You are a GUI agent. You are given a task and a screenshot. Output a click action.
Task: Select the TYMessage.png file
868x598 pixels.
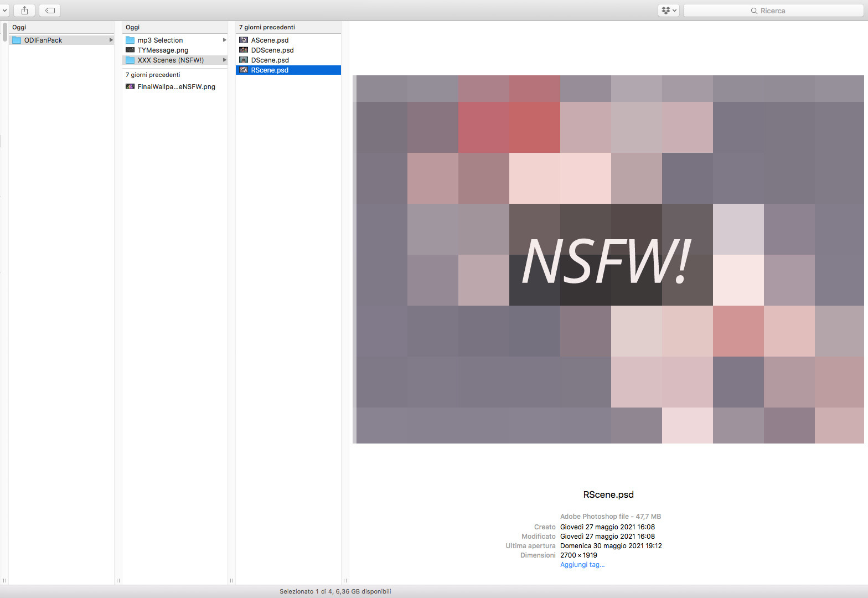pos(175,50)
